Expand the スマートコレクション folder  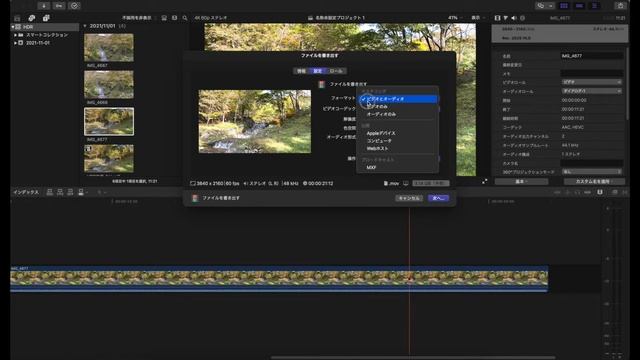pyautogui.click(x=16, y=35)
